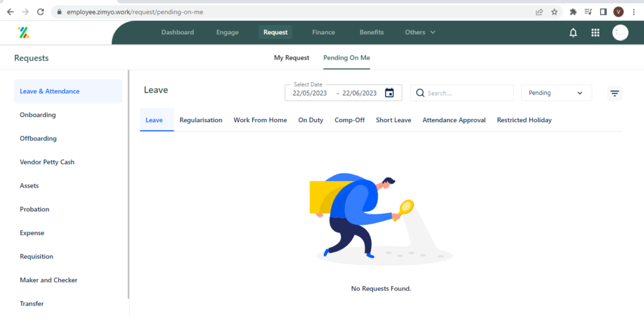This screenshot has width=644, height=330.
Task: Open the Comp-Off tab
Action: point(350,120)
